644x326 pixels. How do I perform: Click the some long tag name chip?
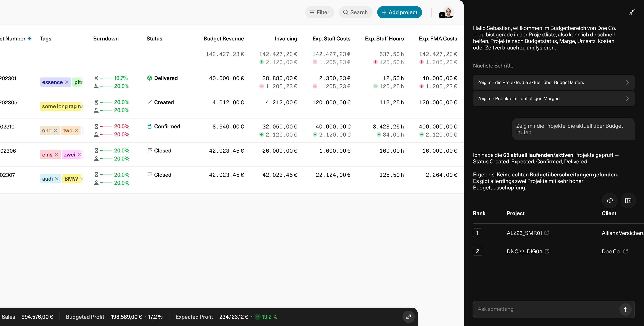coord(62,106)
